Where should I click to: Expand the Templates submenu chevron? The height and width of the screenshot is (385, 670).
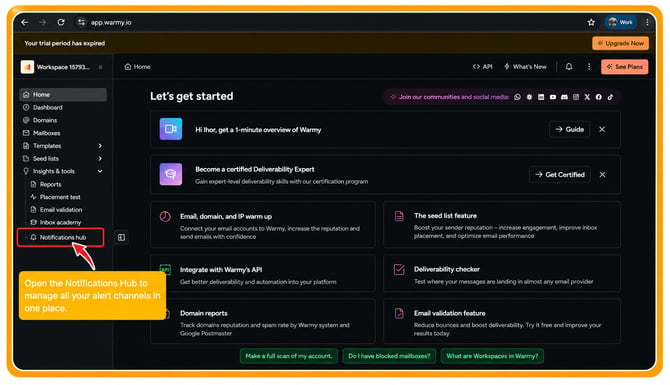pos(100,146)
